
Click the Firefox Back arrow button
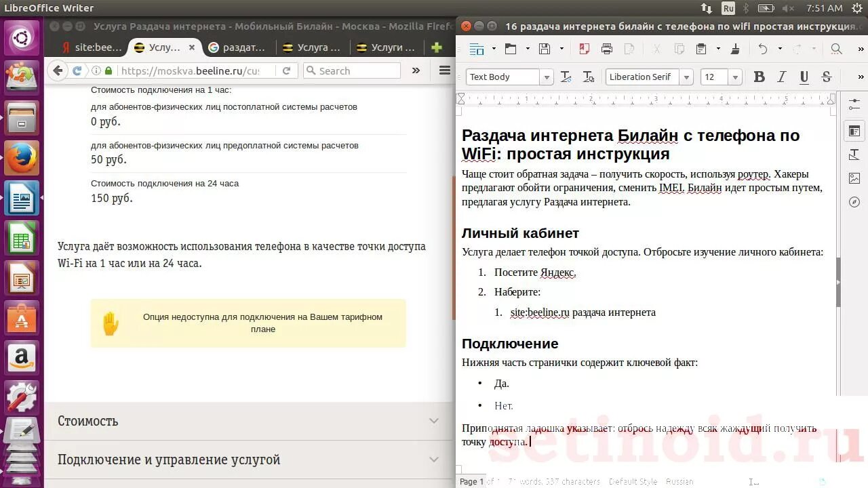click(x=58, y=70)
